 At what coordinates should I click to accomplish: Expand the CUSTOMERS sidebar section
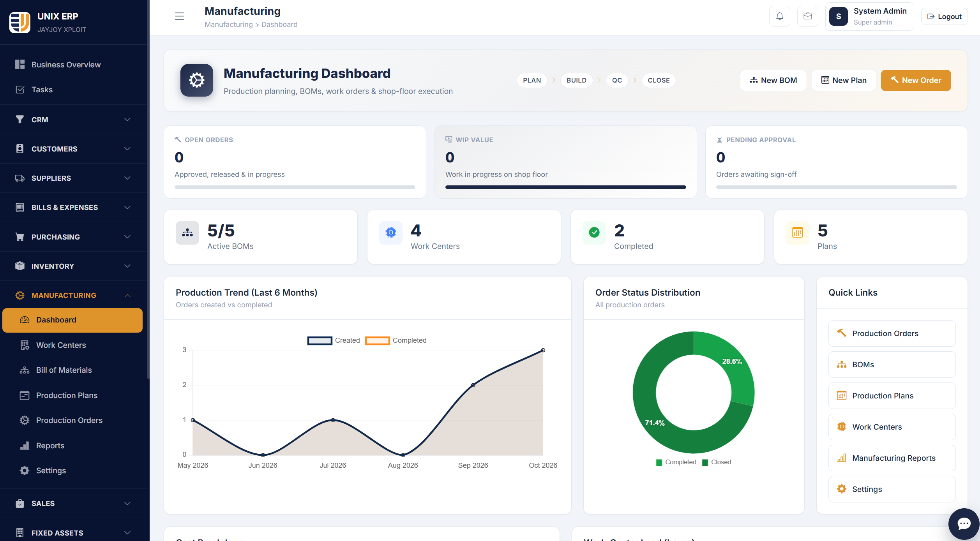point(74,149)
